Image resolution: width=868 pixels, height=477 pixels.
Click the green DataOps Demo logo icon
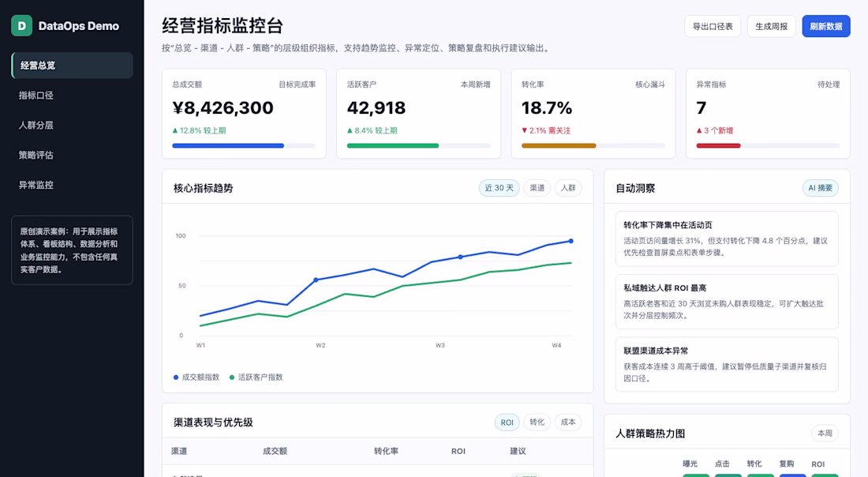point(21,25)
